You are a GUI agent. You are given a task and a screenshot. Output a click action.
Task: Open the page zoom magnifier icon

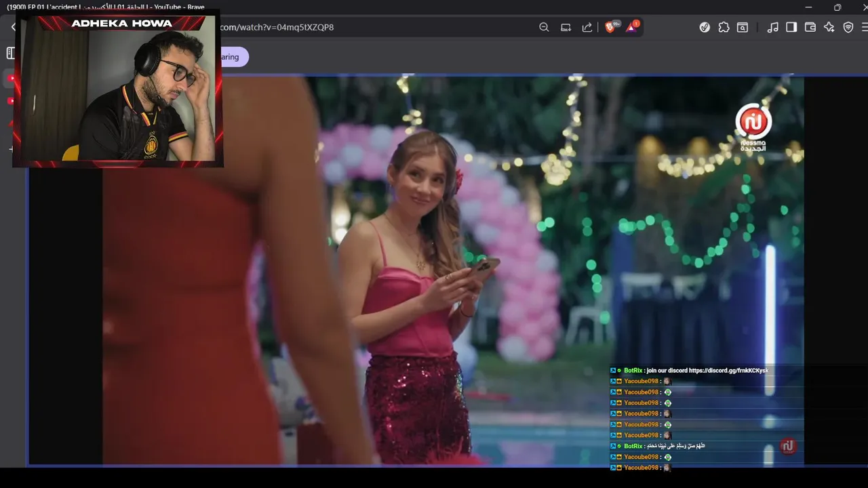coord(544,27)
